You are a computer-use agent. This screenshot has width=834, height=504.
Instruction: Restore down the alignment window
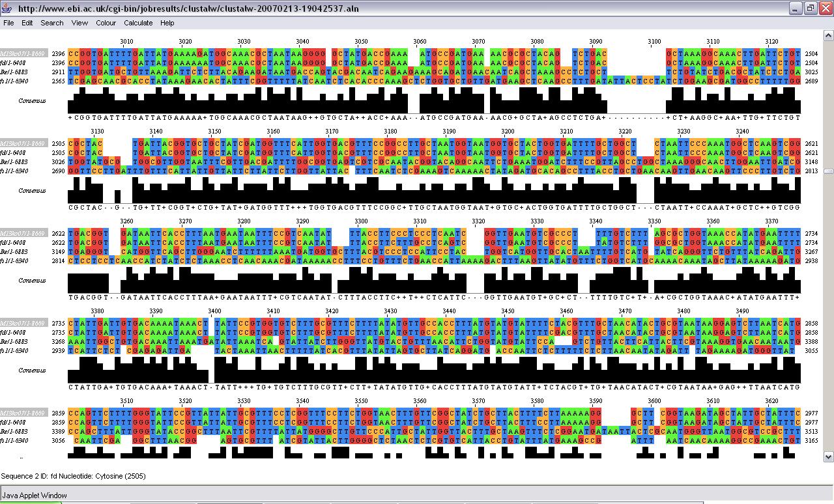[810, 8]
